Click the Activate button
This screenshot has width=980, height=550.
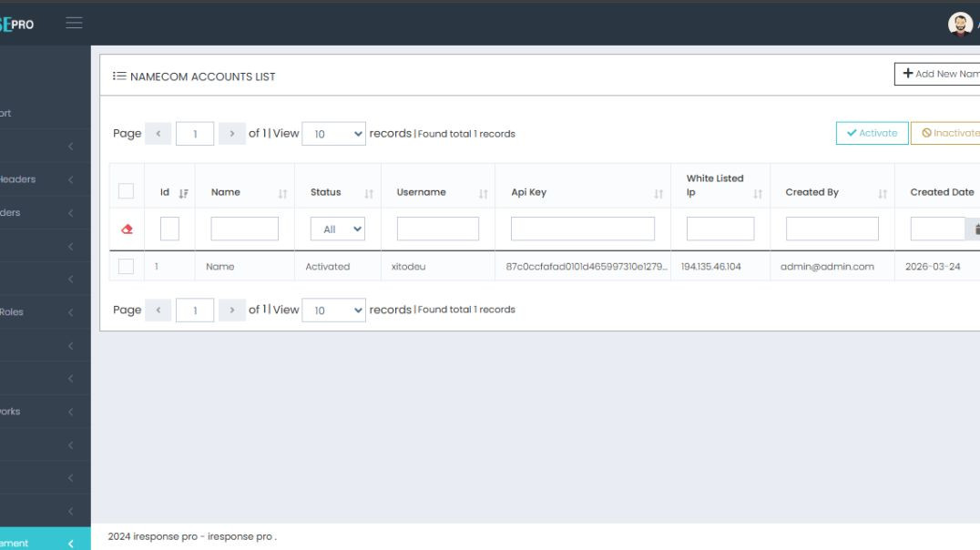[x=872, y=132]
